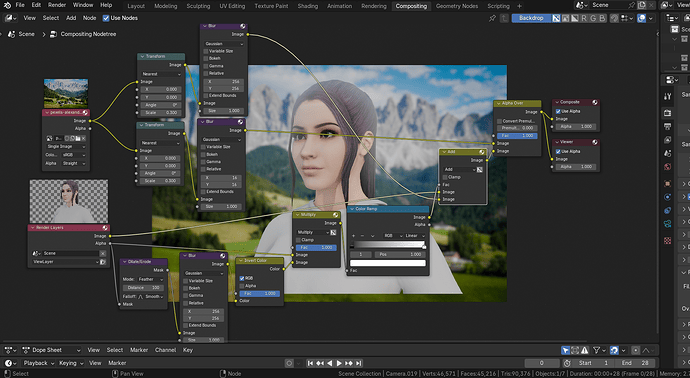This screenshot has height=378, width=690.
Task: Open the Output properties tab
Action: [668, 126]
